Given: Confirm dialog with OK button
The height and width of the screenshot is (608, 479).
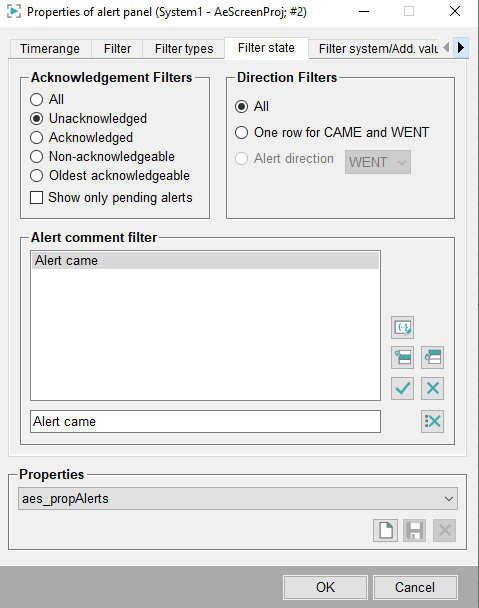Looking at the screenshot, I should (x=325, y=587).
